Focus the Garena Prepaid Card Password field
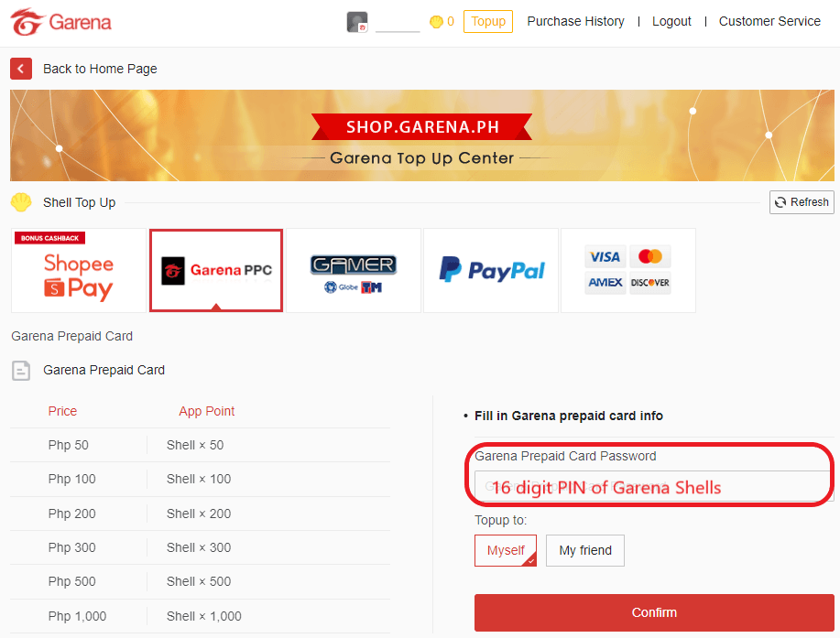 (654, 487)
